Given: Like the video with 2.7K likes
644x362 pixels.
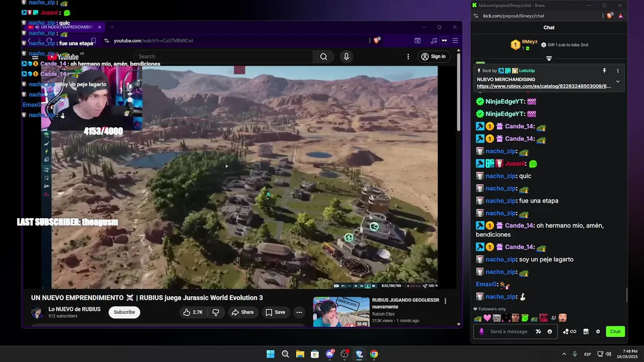Looking at the screenshot, I should pyautogui.click(x=193, y=312).
